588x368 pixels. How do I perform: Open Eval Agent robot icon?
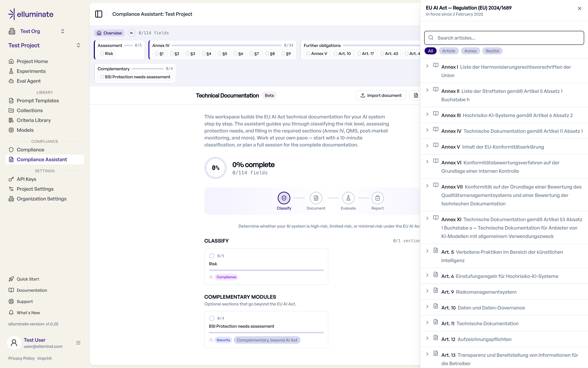click(x=11, y=81)
